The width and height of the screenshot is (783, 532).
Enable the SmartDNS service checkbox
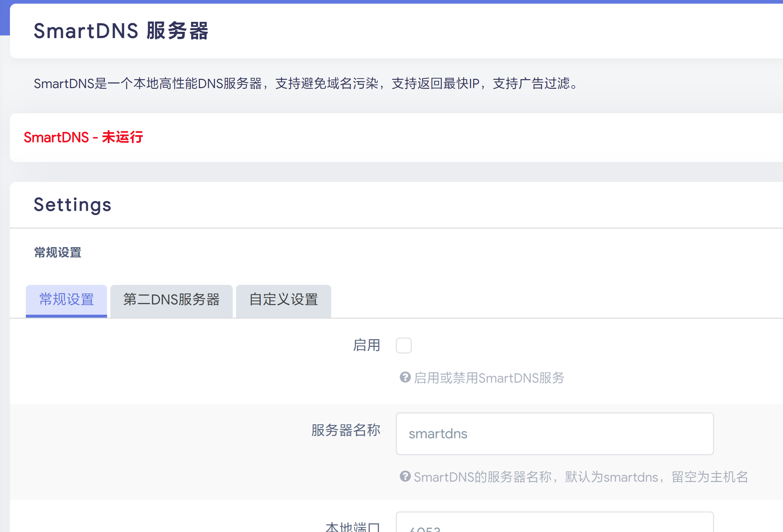coord(404,345)
